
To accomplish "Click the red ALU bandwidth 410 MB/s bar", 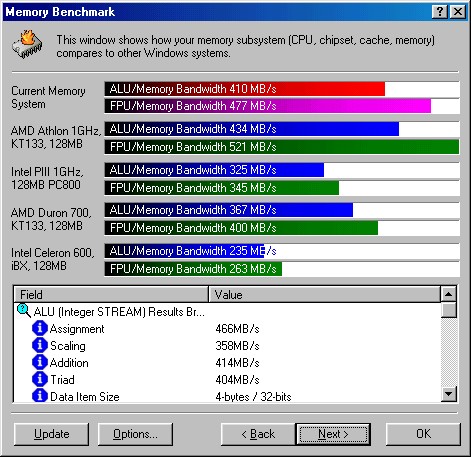I will [x=245, y=89].
